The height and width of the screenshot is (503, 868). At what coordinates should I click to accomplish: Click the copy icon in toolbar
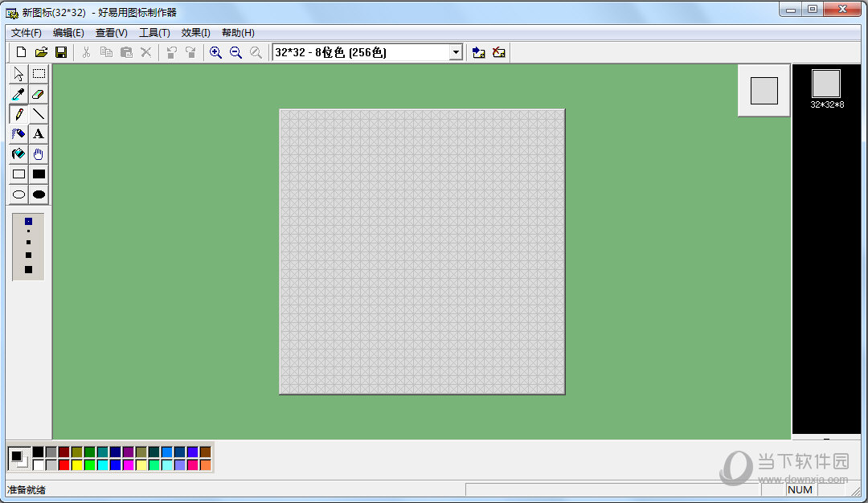pos(106,52)
